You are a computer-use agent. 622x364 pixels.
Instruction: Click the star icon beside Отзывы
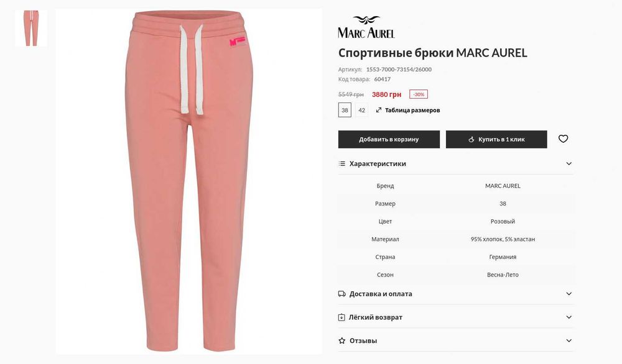tap(341, 340)
